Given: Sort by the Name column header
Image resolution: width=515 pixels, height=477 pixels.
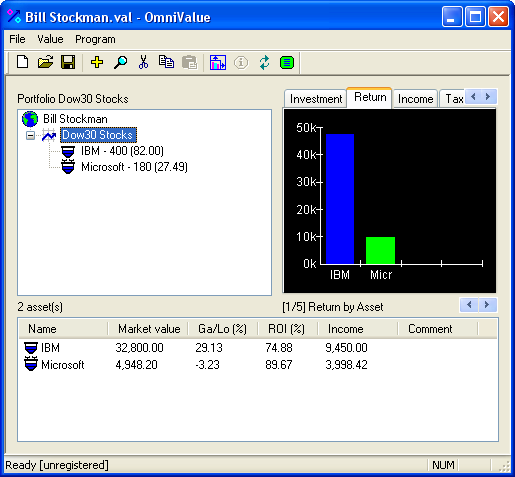Looking at the screenshot, I should [x=63, y=329].
